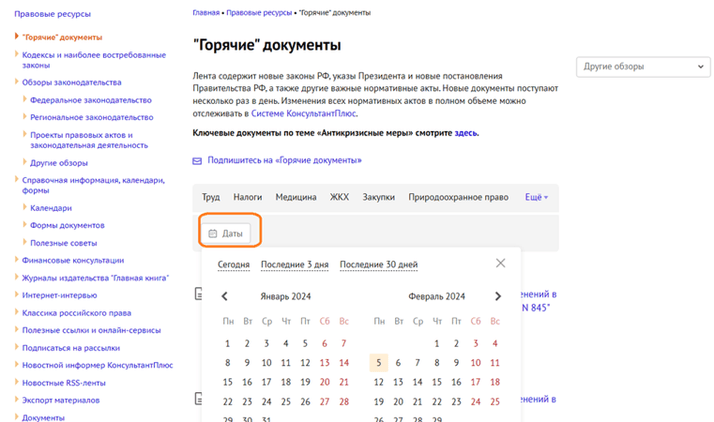Choose the Последние 3 дня quick filter
Image resolution: width=714 pixels, height=422 pixels.
coord(294,265)
